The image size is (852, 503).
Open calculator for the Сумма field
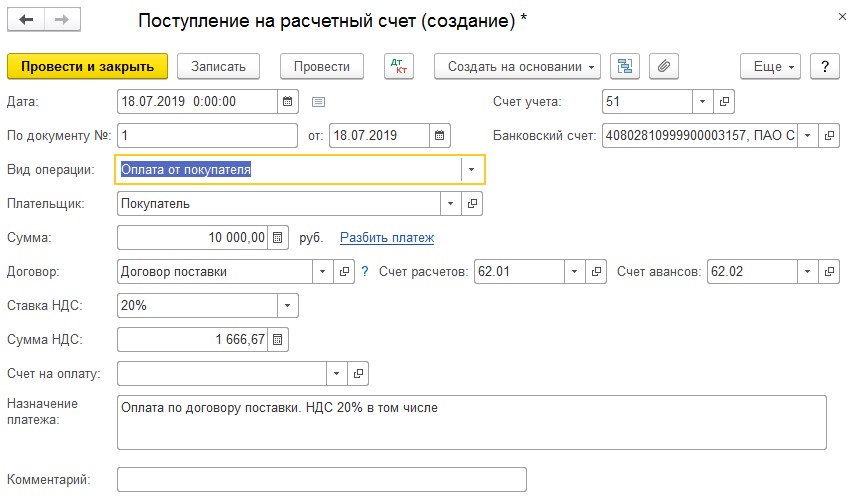point(279,238)
